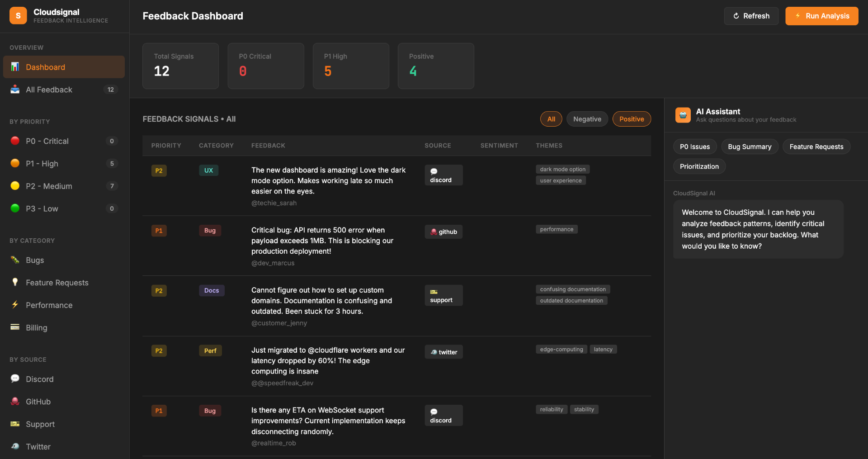Click the P1 High stat card
Screen dimensions: 868x459
click(351, 66)
